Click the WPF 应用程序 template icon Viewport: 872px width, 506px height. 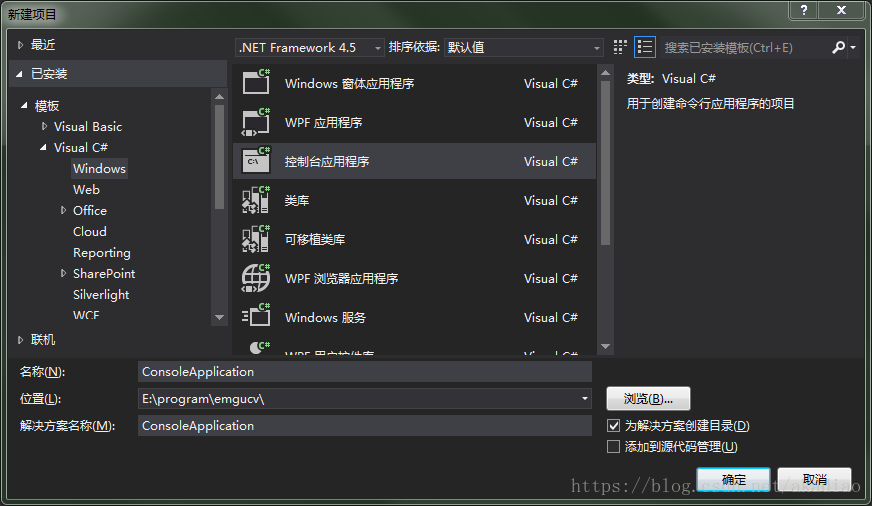click(256, 122)
